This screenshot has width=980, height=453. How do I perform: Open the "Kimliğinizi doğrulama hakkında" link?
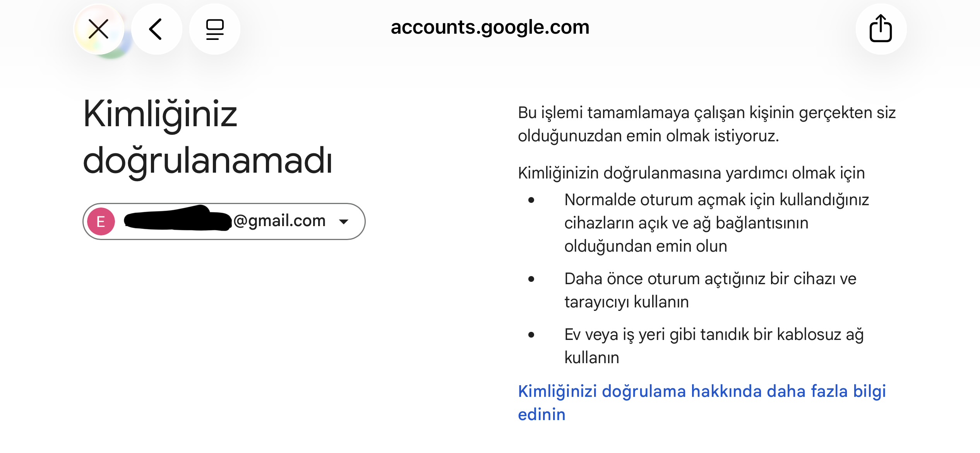tap(701, 391)
